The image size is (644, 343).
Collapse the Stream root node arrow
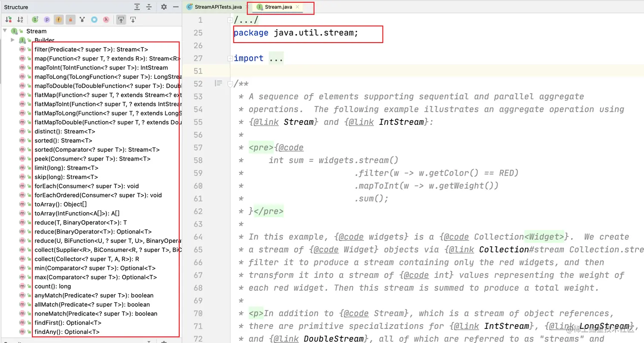coord(5,31)
